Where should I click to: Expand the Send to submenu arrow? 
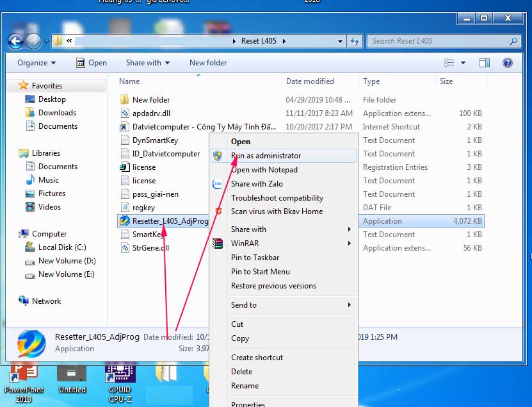point(349,304)
